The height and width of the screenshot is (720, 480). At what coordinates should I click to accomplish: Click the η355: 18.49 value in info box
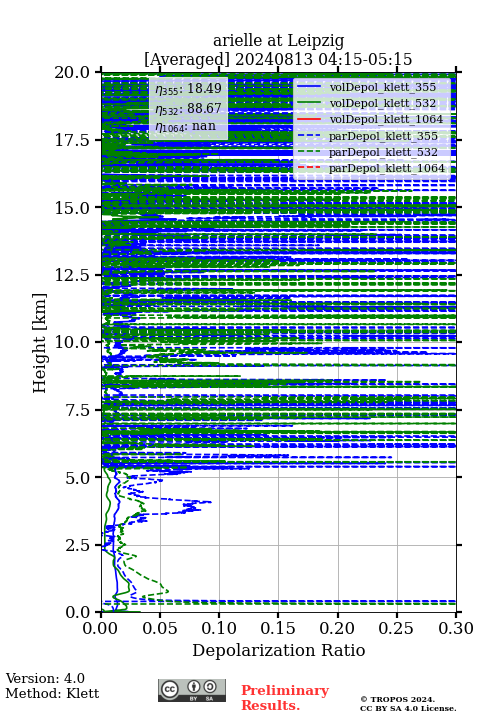[x=188, y=89]
